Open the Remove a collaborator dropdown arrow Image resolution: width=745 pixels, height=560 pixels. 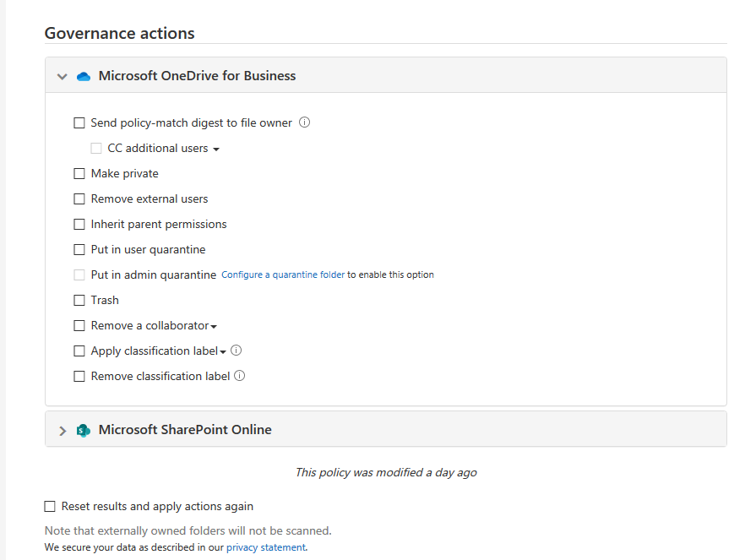[214, 326]
